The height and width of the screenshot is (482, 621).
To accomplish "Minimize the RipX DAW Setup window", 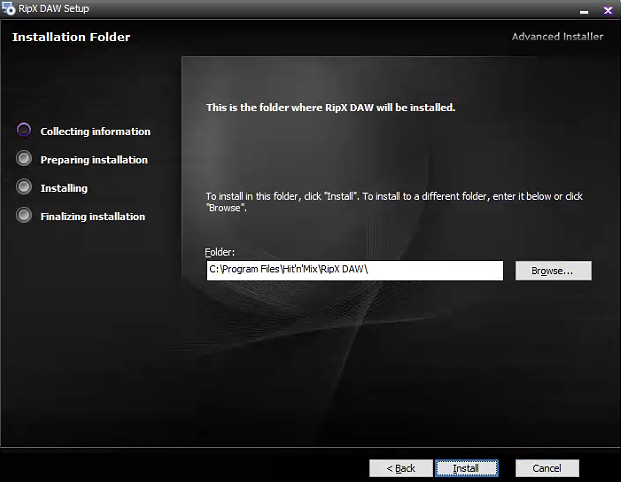I will (x=582, y=8).
